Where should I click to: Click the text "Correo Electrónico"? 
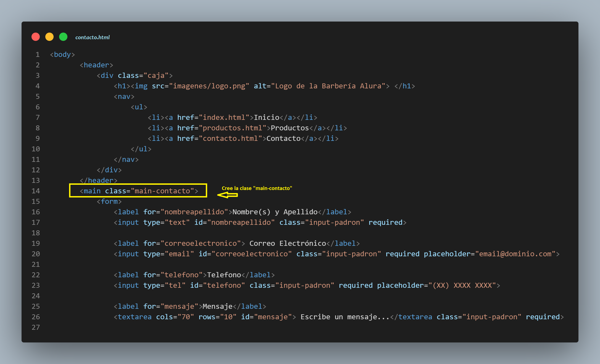pos(288,243)
